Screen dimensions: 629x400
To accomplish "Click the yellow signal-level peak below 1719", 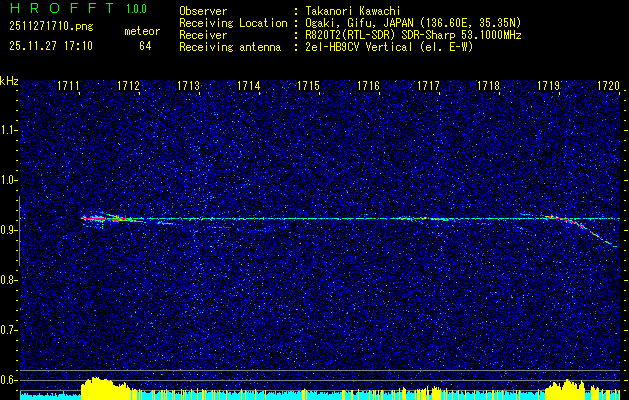I will pos(565,389).
